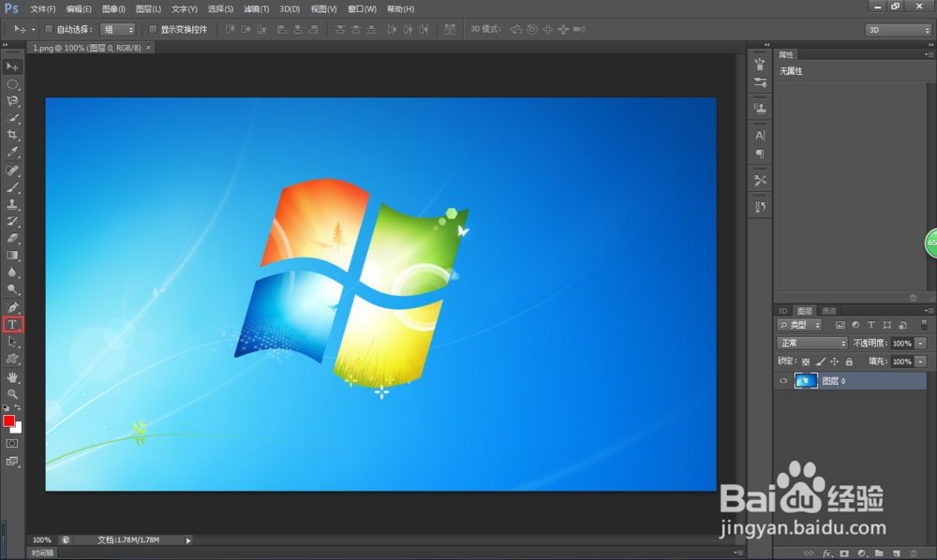Toggle lock all for layer
937x560 pixels.
coord(849,361)
